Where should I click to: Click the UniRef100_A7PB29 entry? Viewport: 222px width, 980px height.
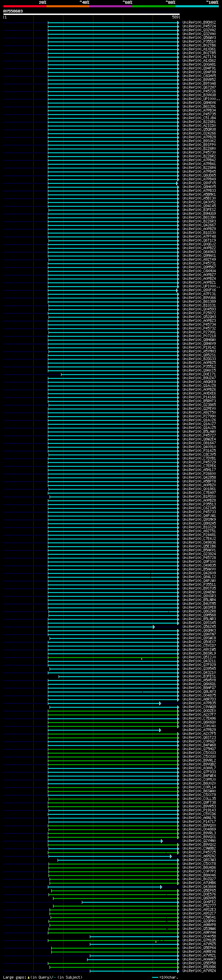(x=199, y=730)
